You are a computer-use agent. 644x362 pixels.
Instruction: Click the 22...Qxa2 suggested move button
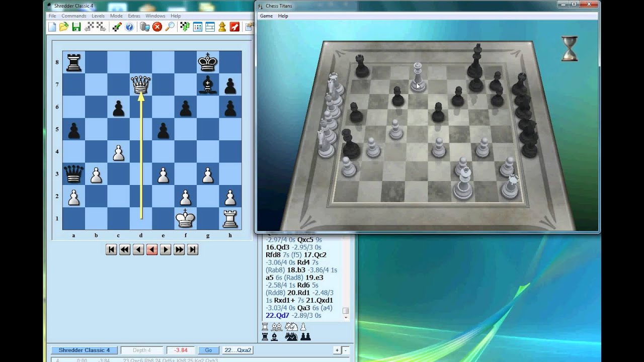[x=238, y=350]
